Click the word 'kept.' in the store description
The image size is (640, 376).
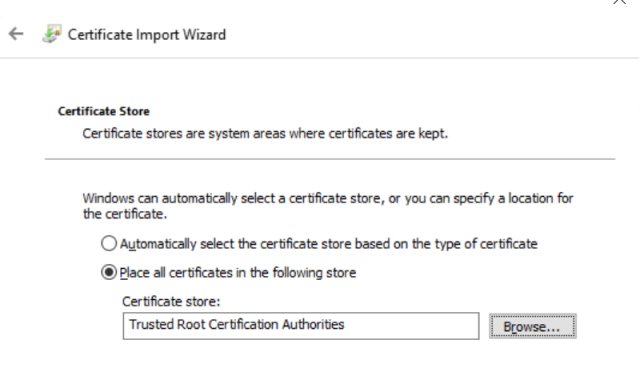(433, 133)
